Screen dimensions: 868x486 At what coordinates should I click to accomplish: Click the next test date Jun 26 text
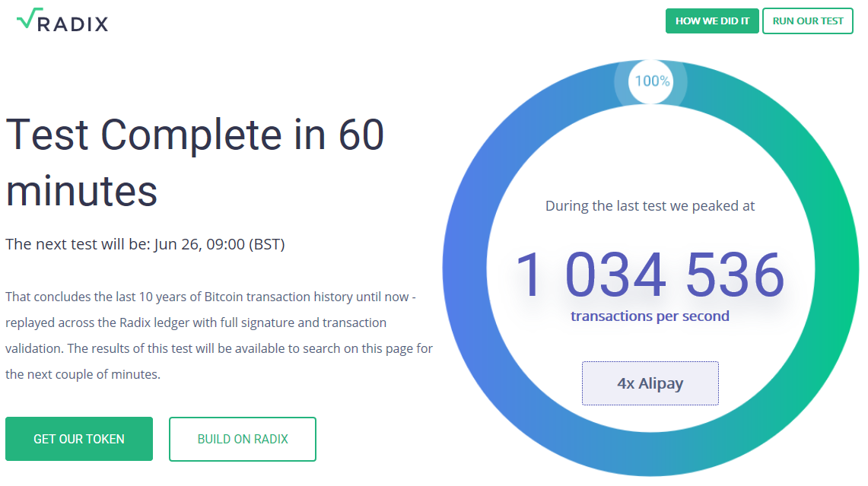point(218,244)
